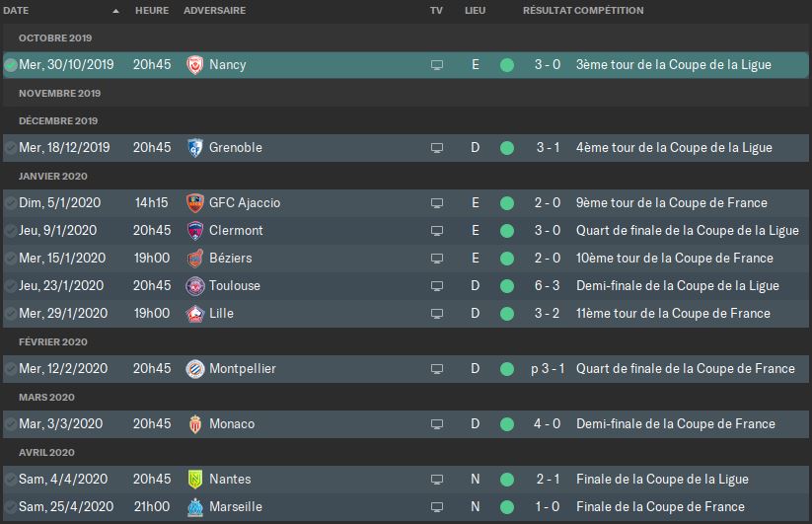Toggle the checkmark on the Nancy 30/10/2019 match

point(10,65)
